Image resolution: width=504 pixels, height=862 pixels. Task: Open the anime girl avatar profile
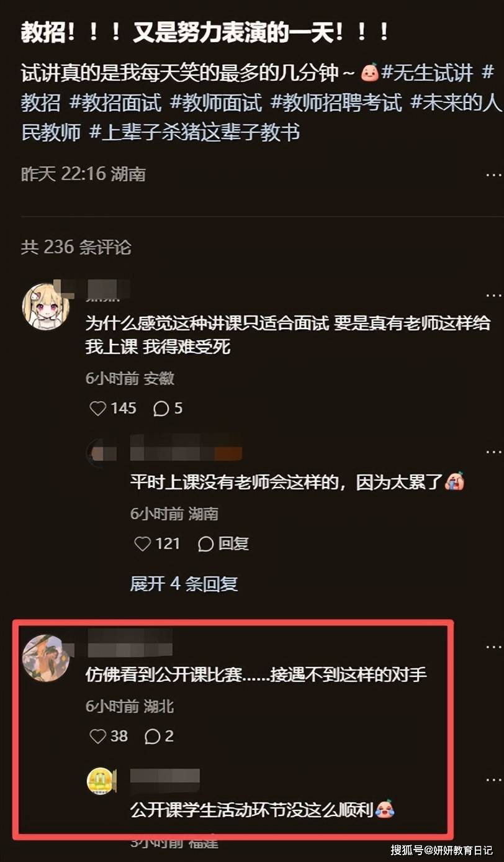pyautogui.click(x=46, y=307)
